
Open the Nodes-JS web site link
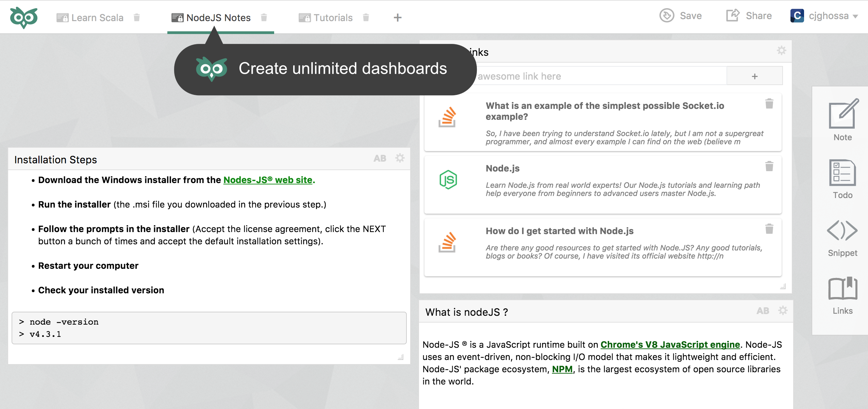tap(268, 180)
